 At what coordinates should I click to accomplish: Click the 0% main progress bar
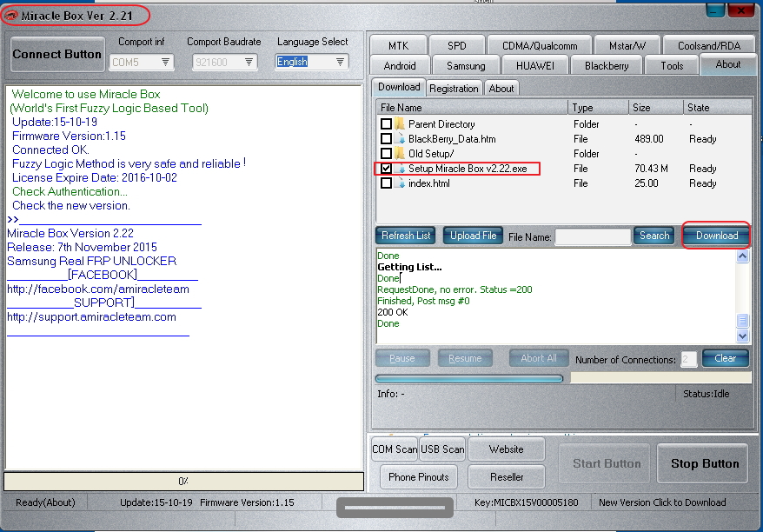[x=183, y=482]
